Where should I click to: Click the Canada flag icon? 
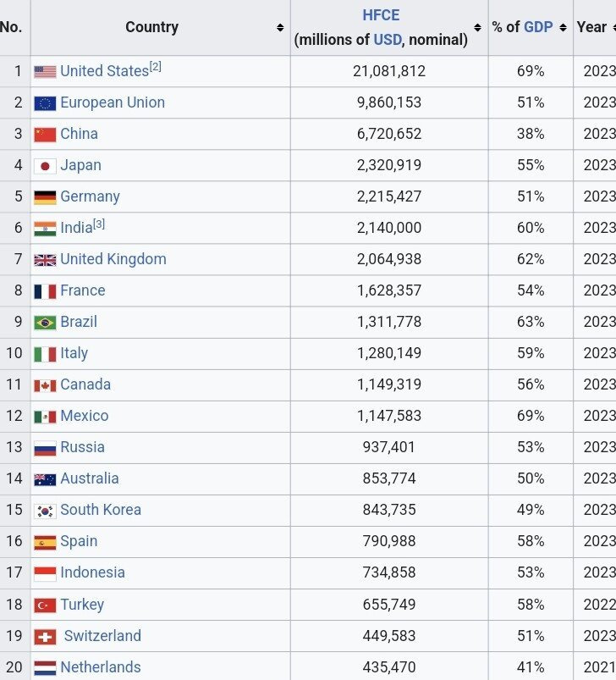pos(45,385)
